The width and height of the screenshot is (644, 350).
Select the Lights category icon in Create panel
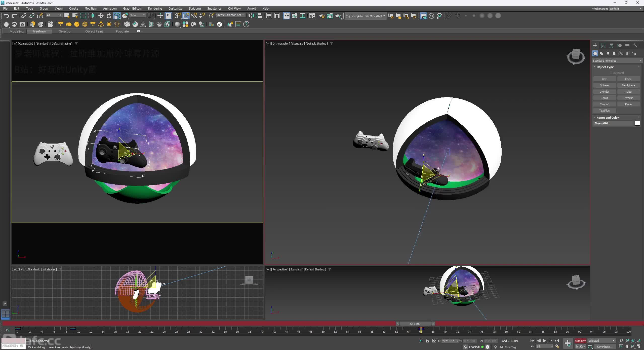point(608,53)
